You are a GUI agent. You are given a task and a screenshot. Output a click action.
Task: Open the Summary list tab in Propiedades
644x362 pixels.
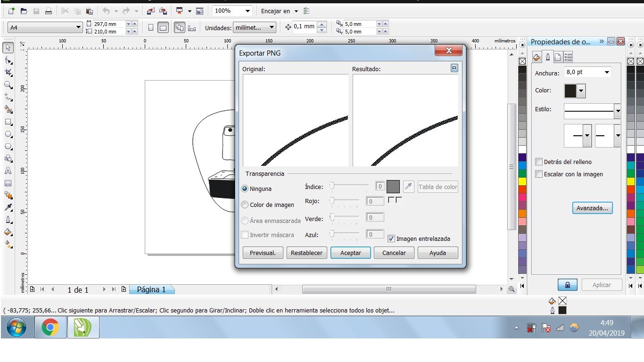pyautogui.click(x=568, y=57)
